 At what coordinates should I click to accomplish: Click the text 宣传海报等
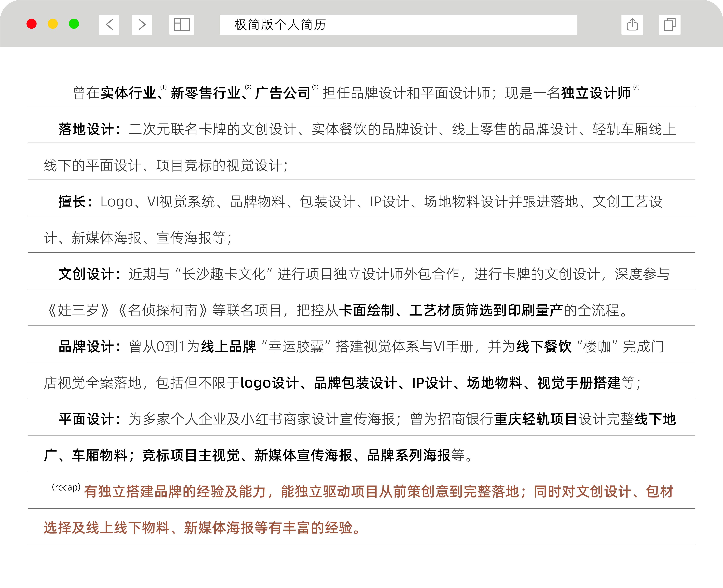pos(191,238)
